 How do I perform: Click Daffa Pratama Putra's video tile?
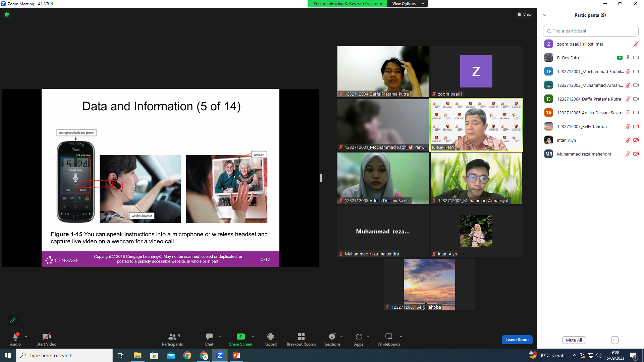pos(383,72)
